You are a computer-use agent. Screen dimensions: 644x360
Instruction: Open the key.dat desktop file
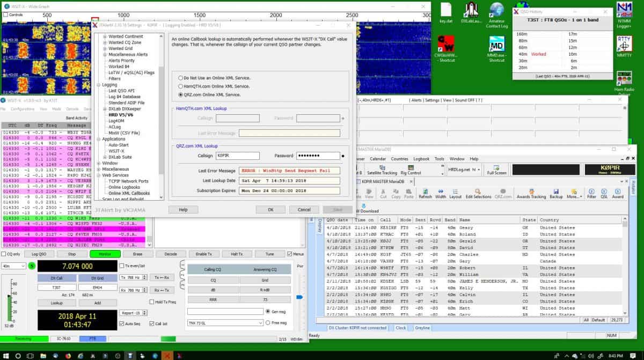click(x=446, y=13)
